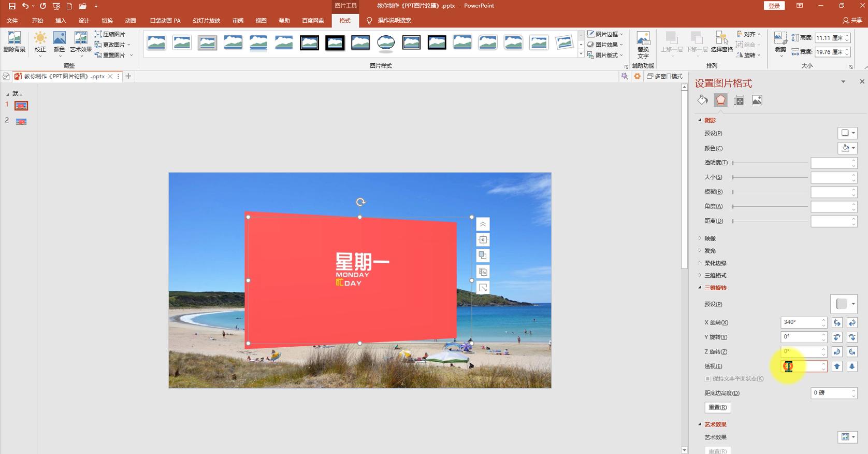Expand the Reflection (映像) section
Image resolution: width=868 pixels, height=454 pixels.
point(710,238)
